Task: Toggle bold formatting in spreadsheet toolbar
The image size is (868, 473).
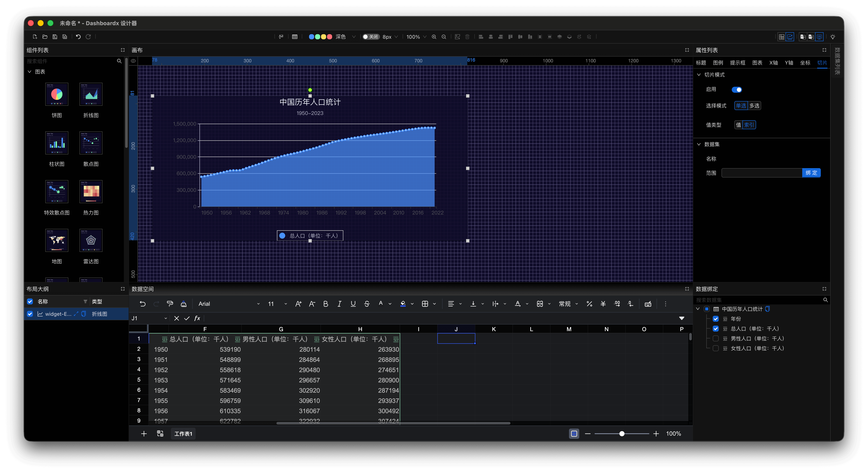Action: (x=325, y=304)
